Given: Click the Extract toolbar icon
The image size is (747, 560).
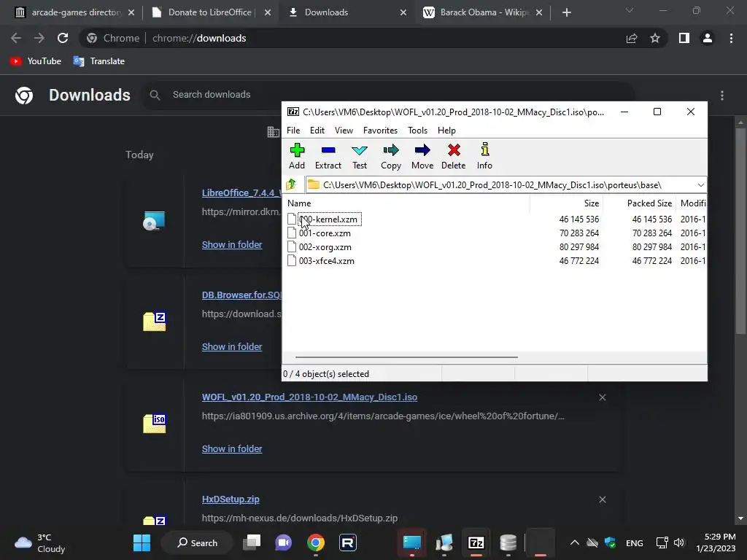Looking at the screenshot, I should pyautogui.click(x=328, y=156).
